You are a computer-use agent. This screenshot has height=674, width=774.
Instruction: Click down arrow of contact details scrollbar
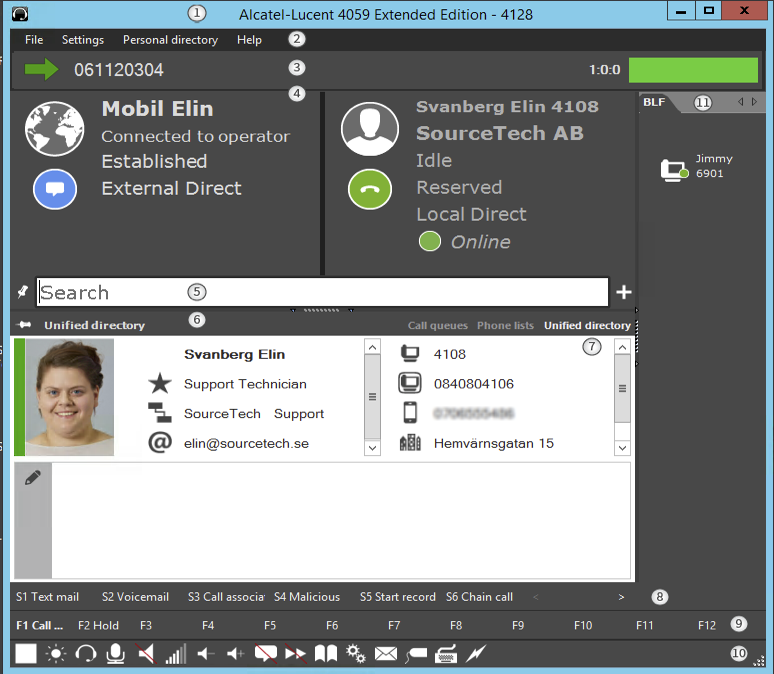click(372, 448)
